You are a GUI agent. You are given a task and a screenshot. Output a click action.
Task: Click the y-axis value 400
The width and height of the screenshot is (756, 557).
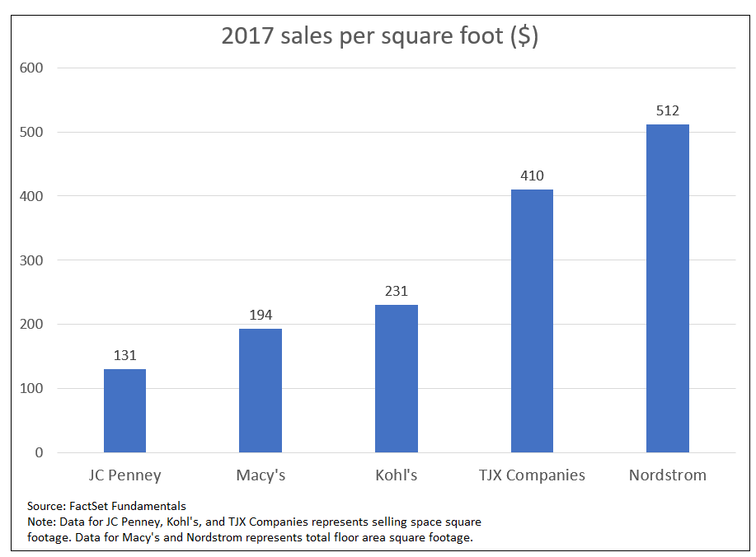click(x=31, y=196)
